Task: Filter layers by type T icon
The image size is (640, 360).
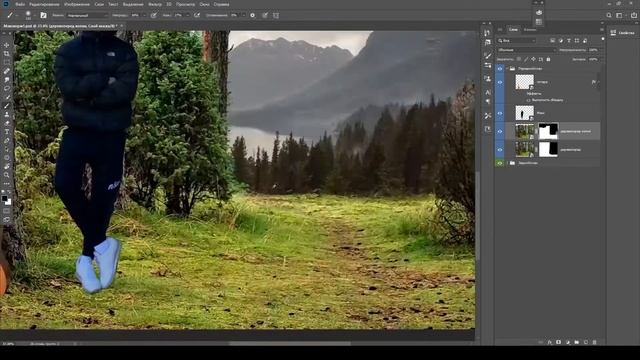Action: [569, 40]
